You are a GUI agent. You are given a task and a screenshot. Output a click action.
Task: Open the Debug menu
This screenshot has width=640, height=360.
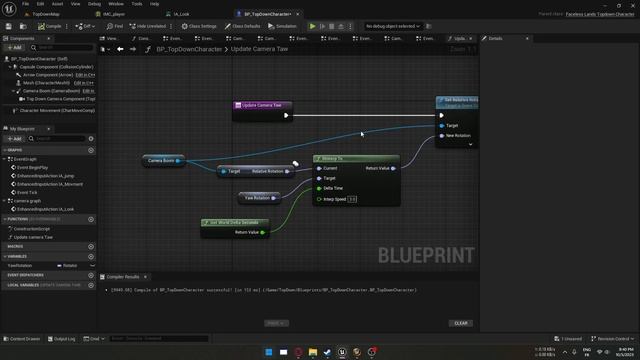pyautogui.click(x=94, y=4)
